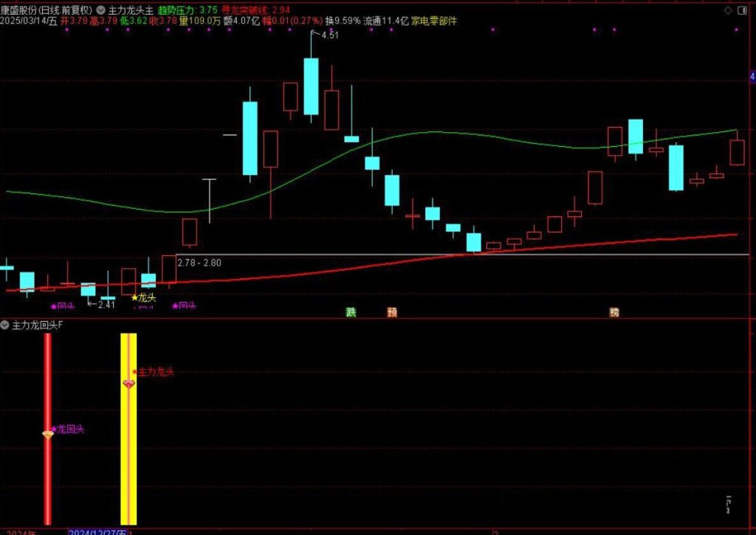The height and width of the screenshot is (535, 756).
Task: Click the 康盛股份 stock name title
Action: click(21, 10)
